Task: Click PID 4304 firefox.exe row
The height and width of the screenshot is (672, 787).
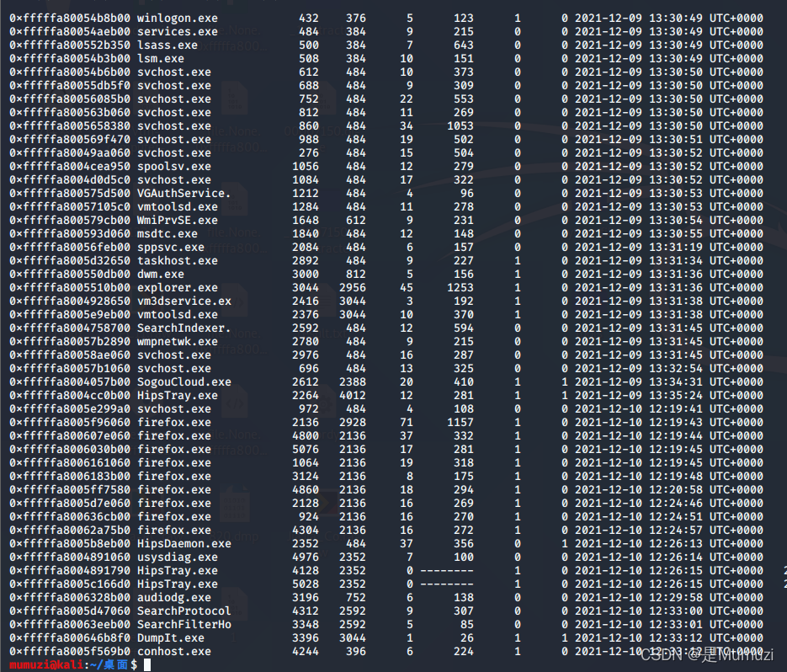Action: point(306,531)
